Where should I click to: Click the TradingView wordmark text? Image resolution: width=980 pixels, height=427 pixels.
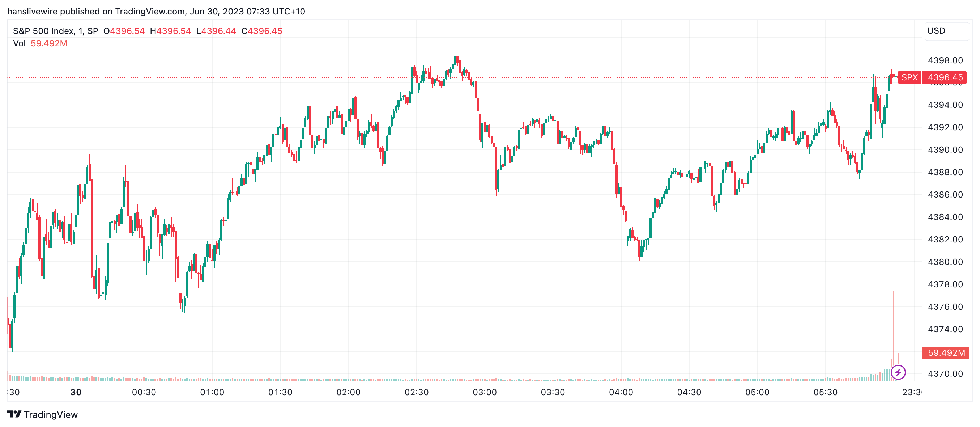pyautogui.click(x=51, y=414)
